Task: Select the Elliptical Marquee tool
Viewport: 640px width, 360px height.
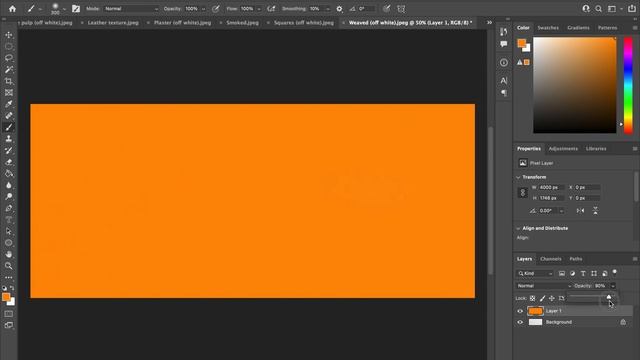Action: pos(9,47)
